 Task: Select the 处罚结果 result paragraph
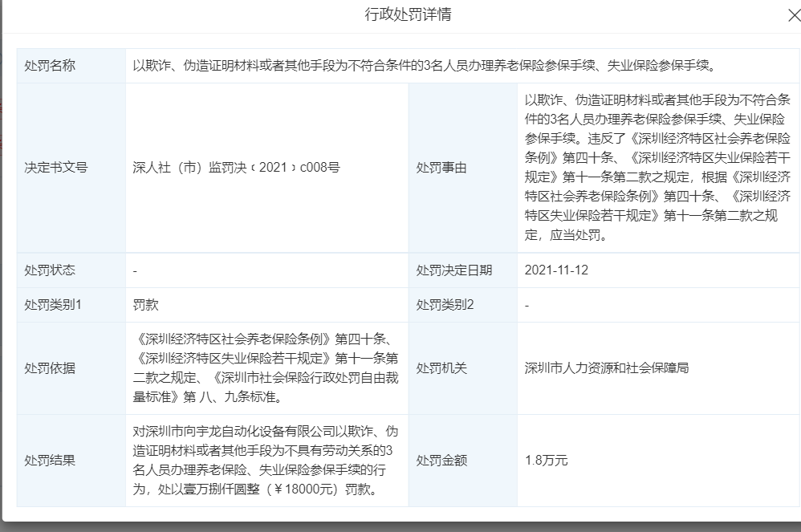click(265, 461)
